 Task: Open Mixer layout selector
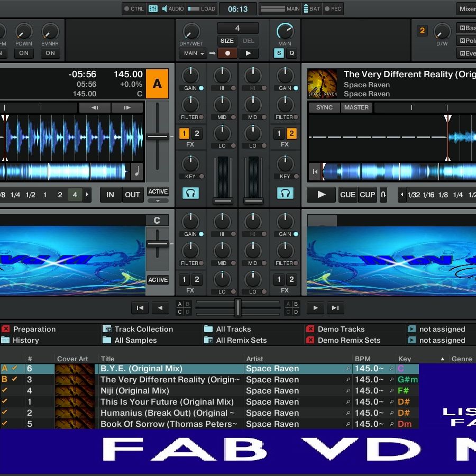[466, 9]
